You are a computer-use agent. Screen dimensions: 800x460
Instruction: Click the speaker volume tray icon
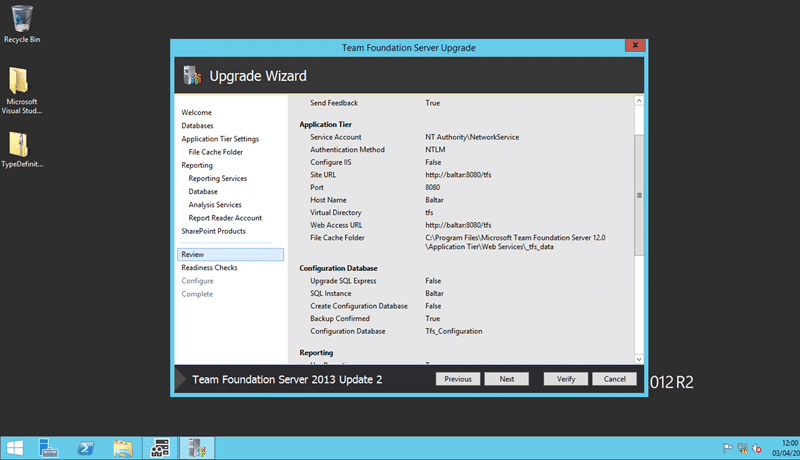(x=757, y=448)
